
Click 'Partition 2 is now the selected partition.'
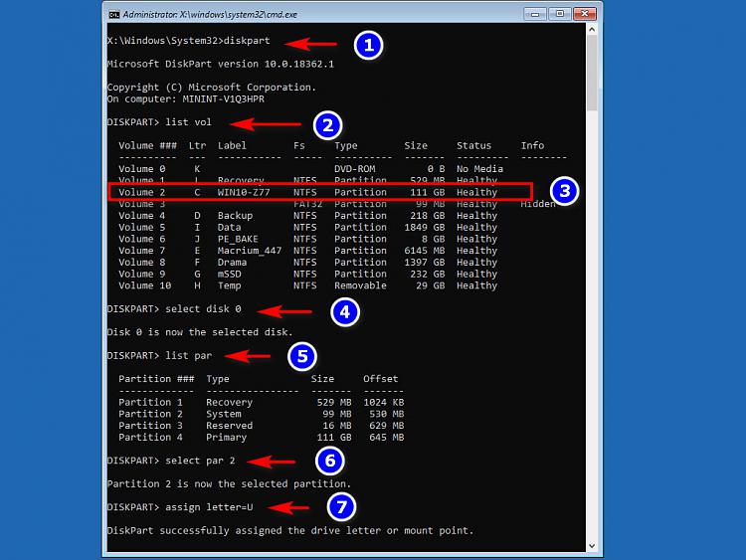click(x=229, y=483)
